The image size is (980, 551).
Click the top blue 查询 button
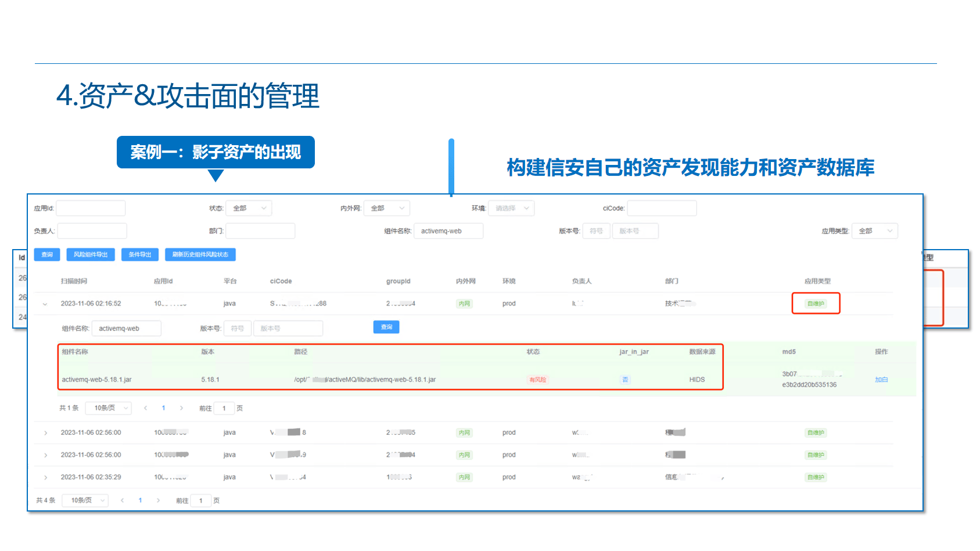[47, 254]
